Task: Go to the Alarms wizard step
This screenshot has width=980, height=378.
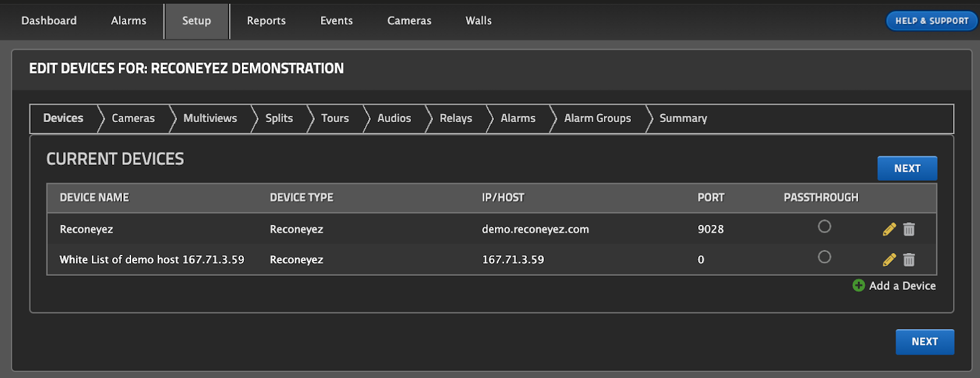Action: [518, 118]
